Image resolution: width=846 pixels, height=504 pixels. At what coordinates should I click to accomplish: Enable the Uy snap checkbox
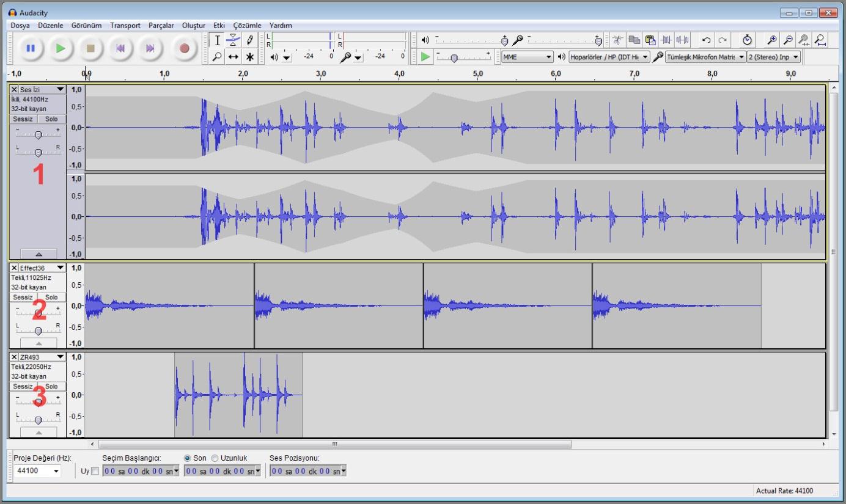(94, 471)
